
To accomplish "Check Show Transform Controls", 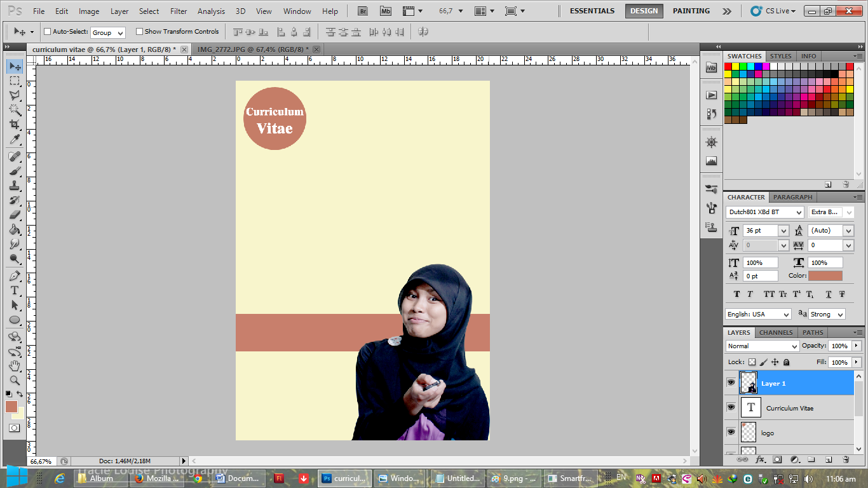I will (139, 32).
